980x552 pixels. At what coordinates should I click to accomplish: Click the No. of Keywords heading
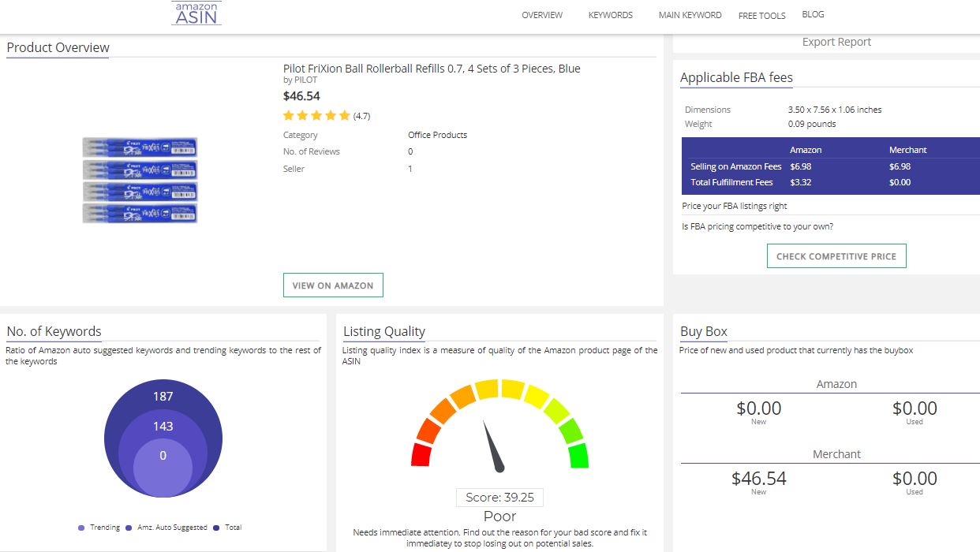(x=54, y=331)
